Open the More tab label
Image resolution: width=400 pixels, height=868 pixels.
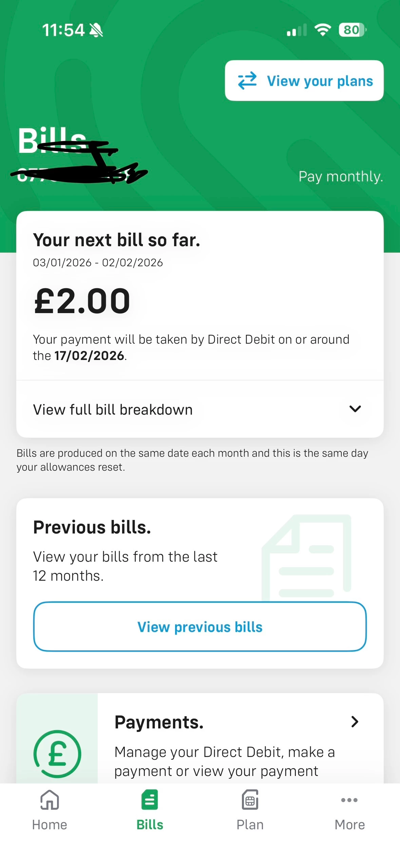[x=349, y=825]
